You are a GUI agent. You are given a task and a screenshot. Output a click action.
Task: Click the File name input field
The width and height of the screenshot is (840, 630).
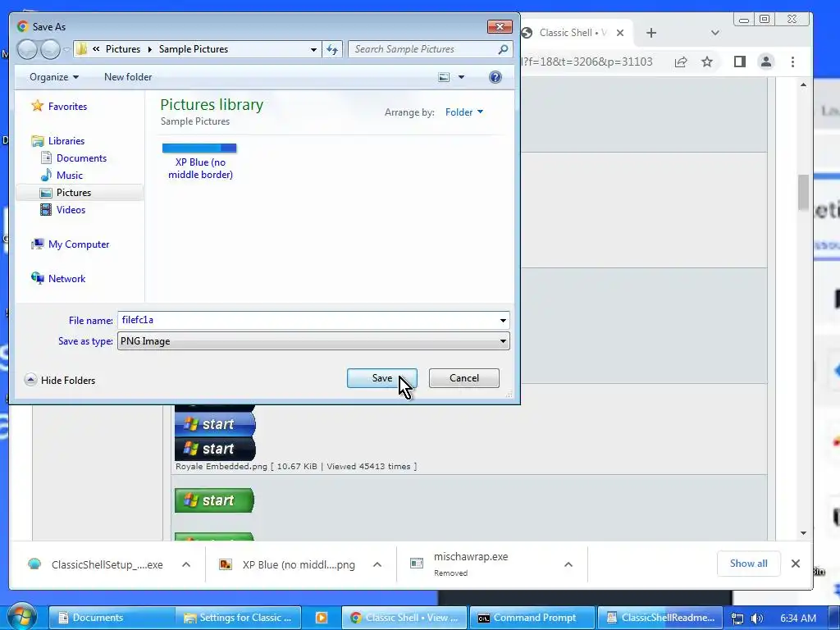pyautogui.click(x=307, y=321)
